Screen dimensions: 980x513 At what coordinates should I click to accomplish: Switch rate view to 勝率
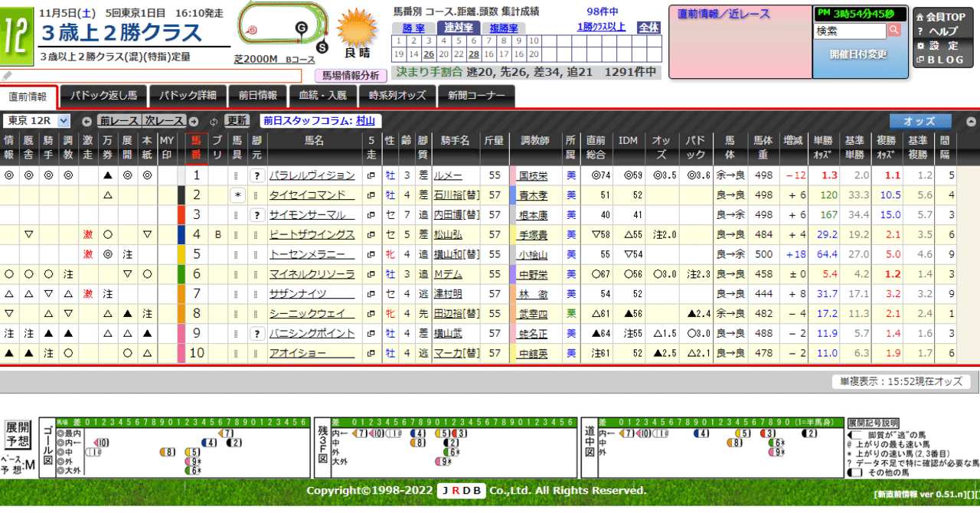click(414, 28)
